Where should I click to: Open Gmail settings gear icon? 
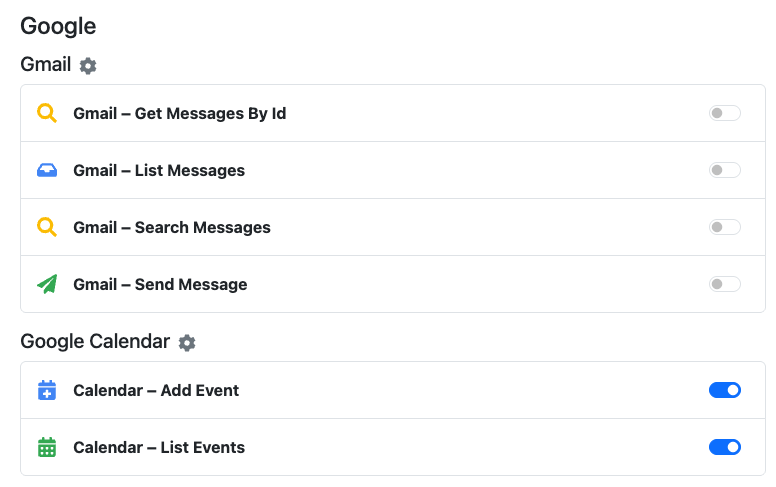(x=88, y=66)
